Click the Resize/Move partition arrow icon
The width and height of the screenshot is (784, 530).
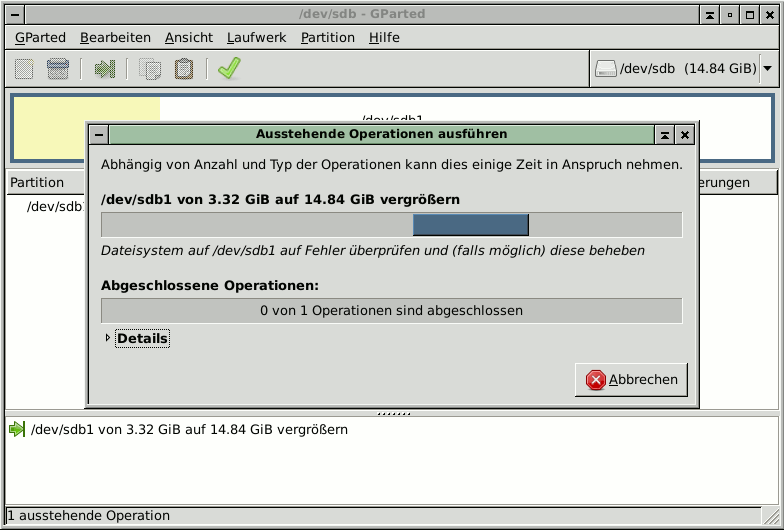(x=105, y=69)
